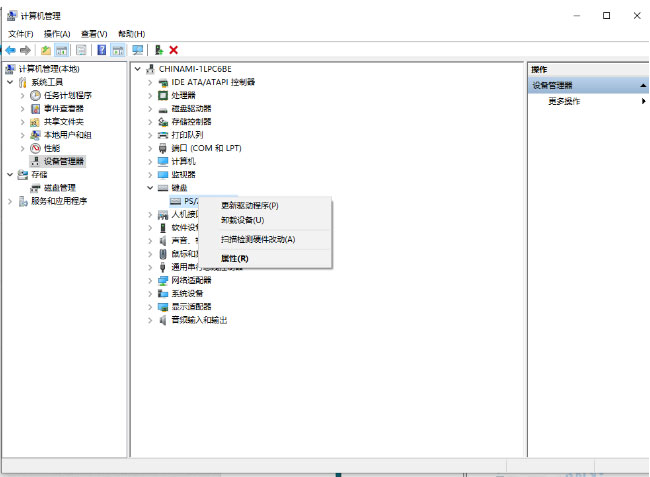The image size is (650, 477).
Task: Click the blue help icon in toolbar
Action: click(x=101, y=50)
